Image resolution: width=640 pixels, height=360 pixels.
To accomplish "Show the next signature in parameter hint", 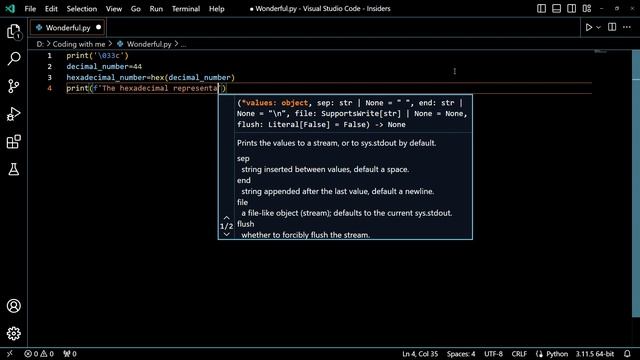I will coord(227,234).
